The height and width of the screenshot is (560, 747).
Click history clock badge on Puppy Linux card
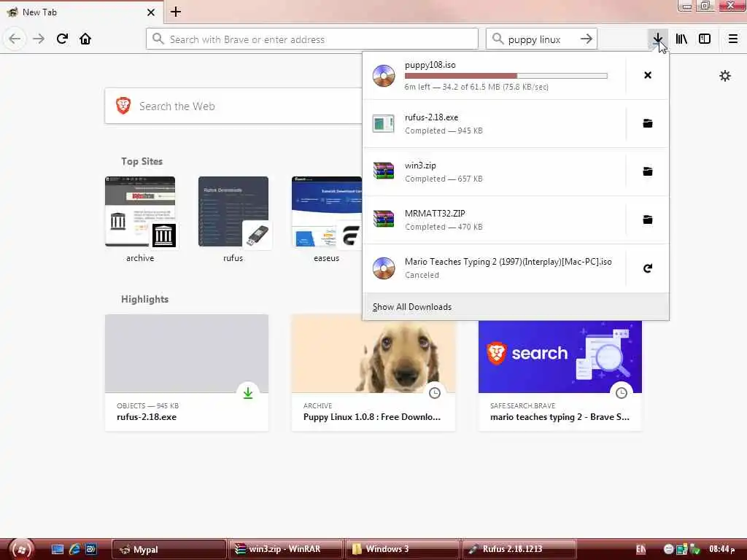pyautogui.click(x=435, y=393)
